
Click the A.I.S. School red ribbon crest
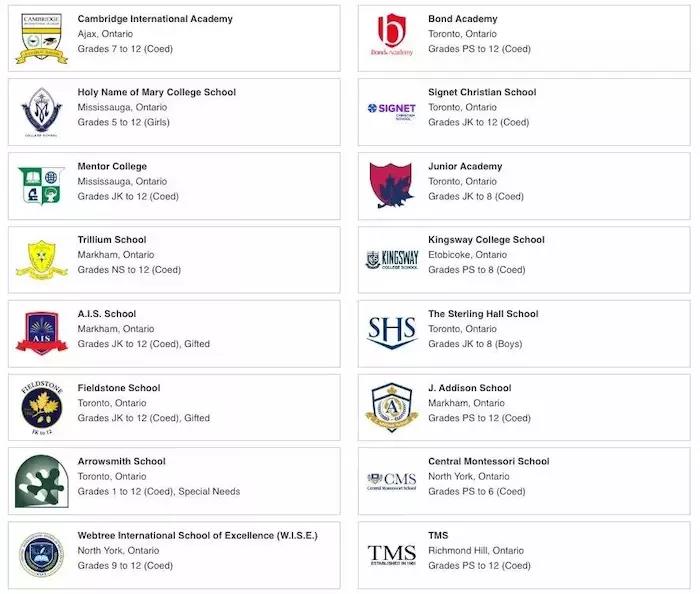coord(42,333)
